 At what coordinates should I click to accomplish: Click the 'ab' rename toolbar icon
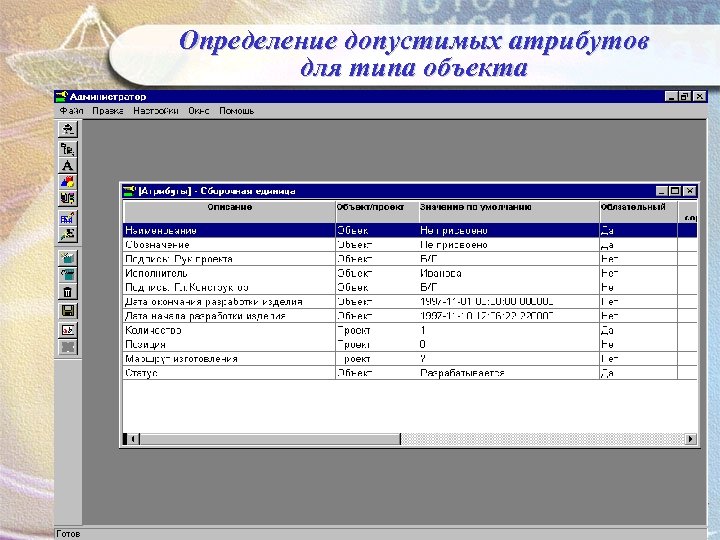[68, 330]
